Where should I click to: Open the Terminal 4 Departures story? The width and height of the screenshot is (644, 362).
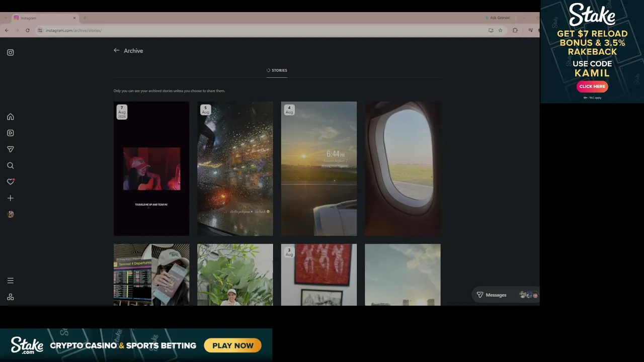point(151,275)
